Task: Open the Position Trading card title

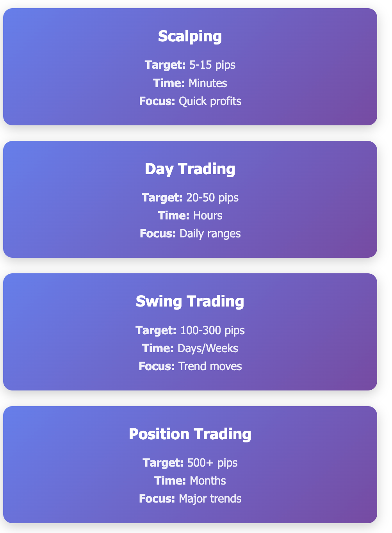Action: pyautogui.click(x=190, y=434)
